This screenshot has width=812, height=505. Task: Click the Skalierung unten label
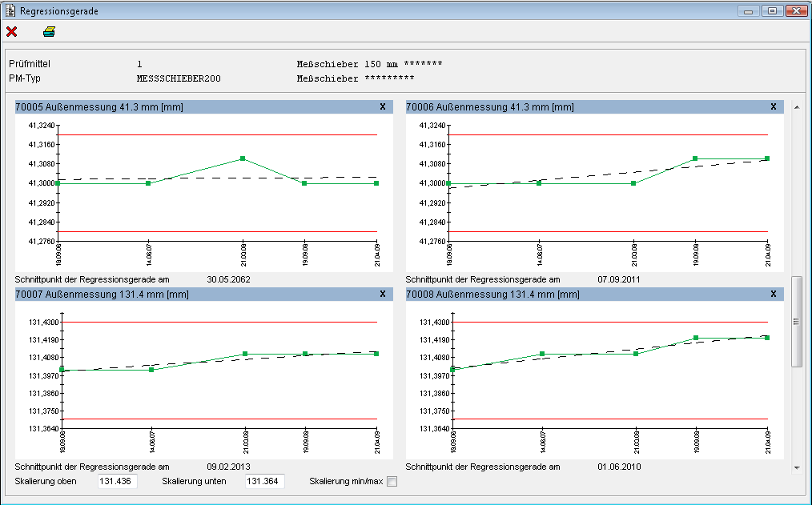(x=195, y=481)
